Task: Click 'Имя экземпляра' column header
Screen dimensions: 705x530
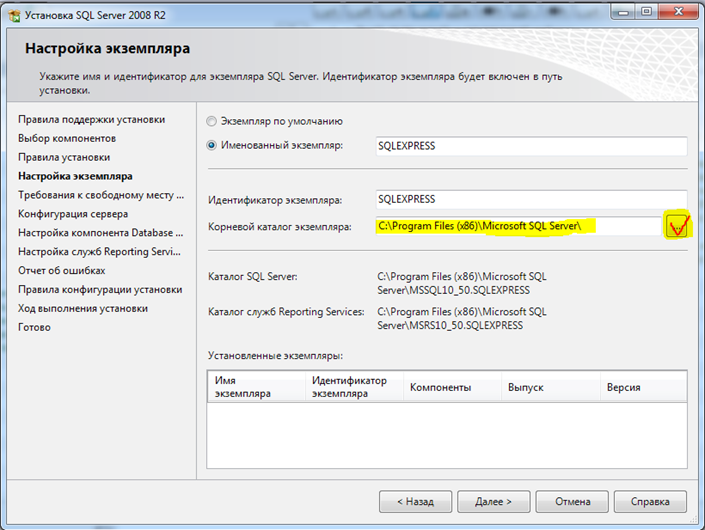Action: click(256, 387)
